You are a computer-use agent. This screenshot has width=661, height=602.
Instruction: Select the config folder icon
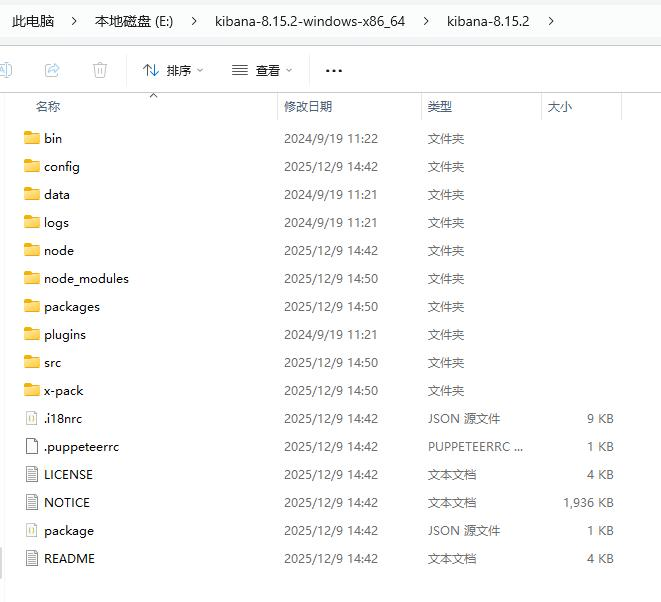click(32, 166)
